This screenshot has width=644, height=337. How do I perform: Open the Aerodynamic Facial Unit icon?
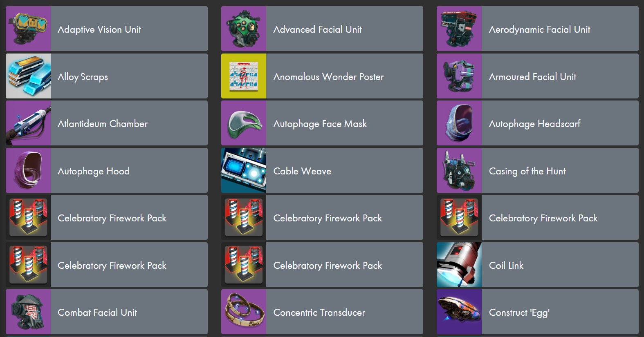coord(459,29)
